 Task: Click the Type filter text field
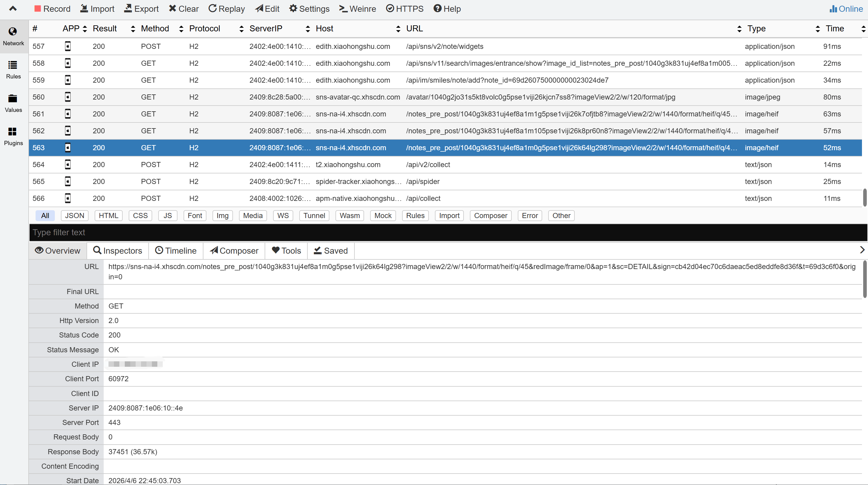click(x=438, y=232)
